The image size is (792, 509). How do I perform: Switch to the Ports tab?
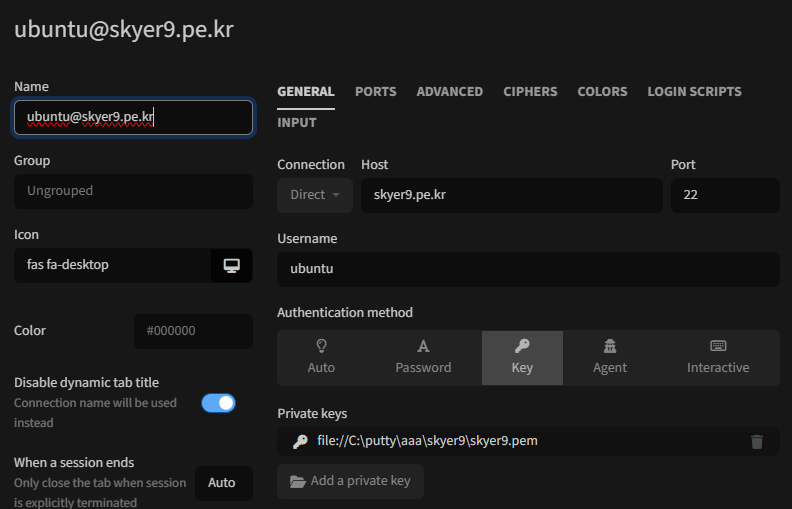[x=375, y=91]
